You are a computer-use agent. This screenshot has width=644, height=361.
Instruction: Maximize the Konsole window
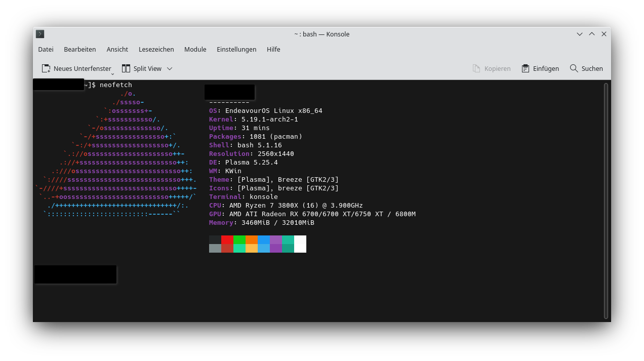click(592, 34)
